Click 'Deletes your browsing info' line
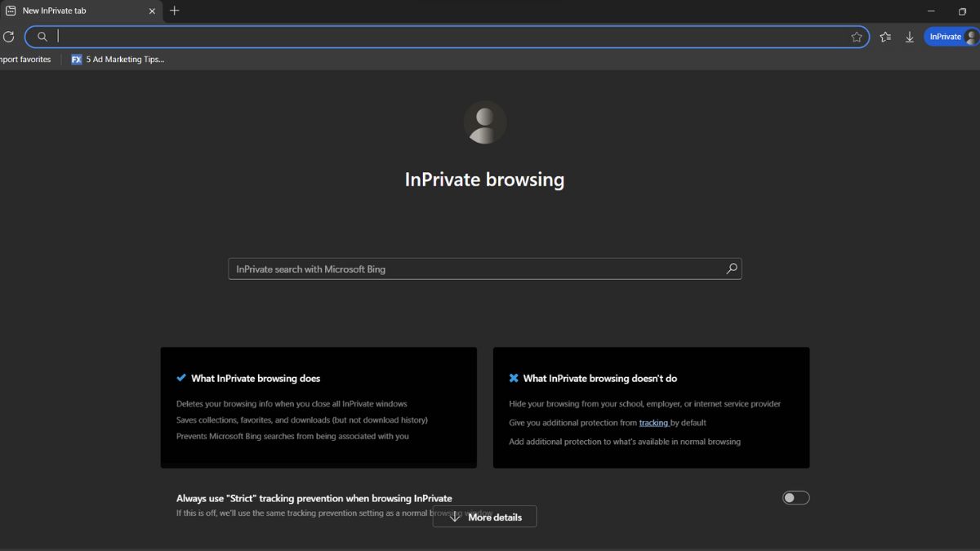 [292, 404]
